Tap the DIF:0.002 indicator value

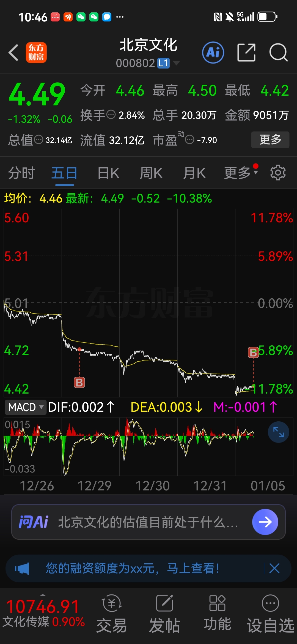81,407
